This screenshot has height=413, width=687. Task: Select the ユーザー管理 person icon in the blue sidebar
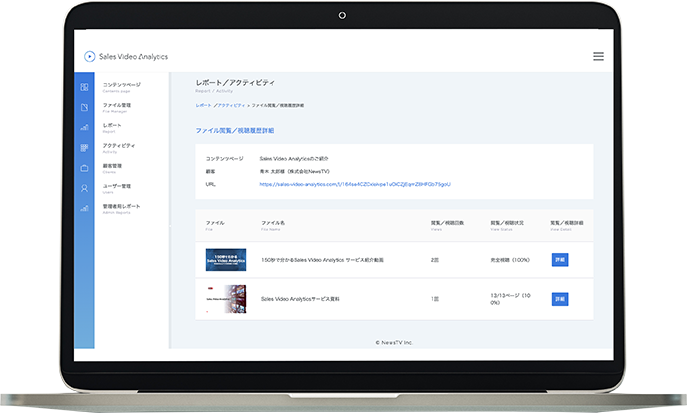coord(84,187)
